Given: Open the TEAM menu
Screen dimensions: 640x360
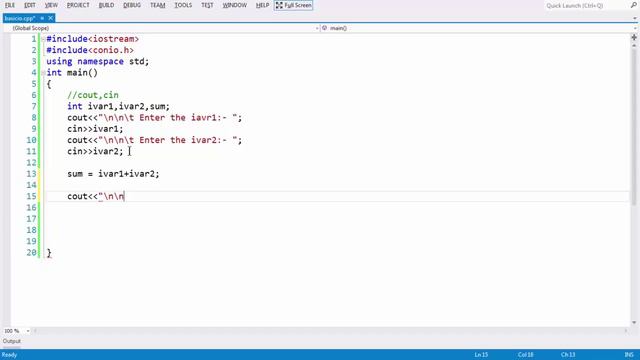Looking at the screenshot, I should (158, 5).
